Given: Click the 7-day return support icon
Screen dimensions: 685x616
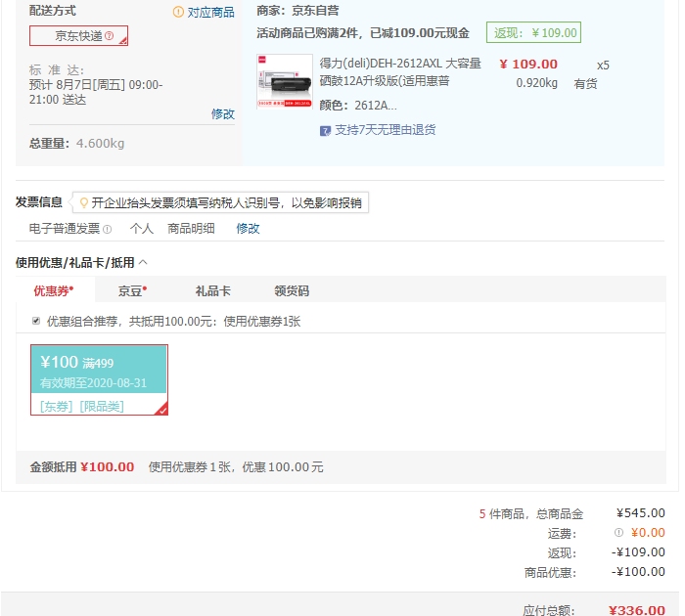Looking at the screenshot, I should (x=325, y=131).
